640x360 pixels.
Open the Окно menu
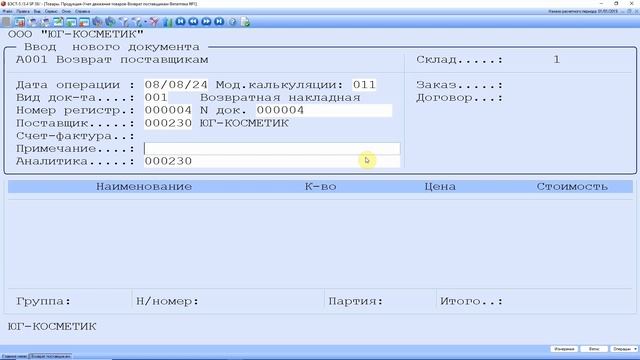point(66,11)
